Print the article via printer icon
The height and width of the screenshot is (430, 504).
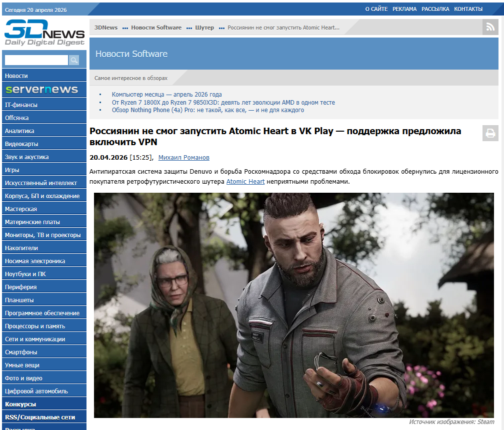(x=490, y=133)
